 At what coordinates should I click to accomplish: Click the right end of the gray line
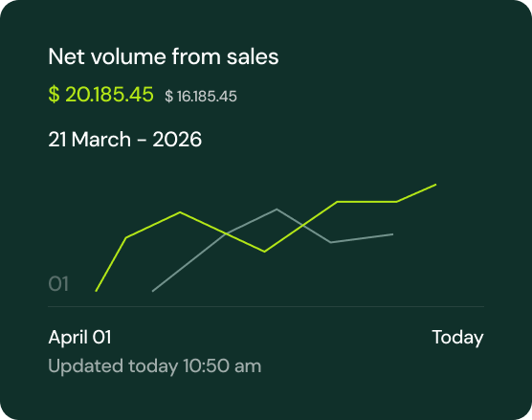393,234
